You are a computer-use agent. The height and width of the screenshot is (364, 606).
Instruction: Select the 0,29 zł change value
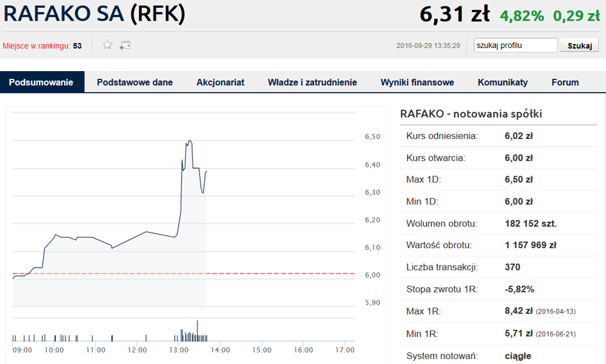point(577,16)
